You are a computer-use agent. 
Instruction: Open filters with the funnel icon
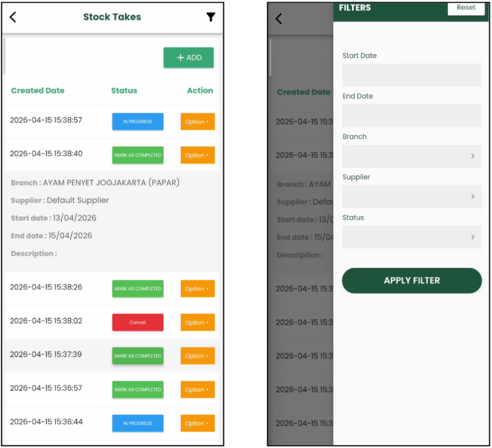(210, 17)
